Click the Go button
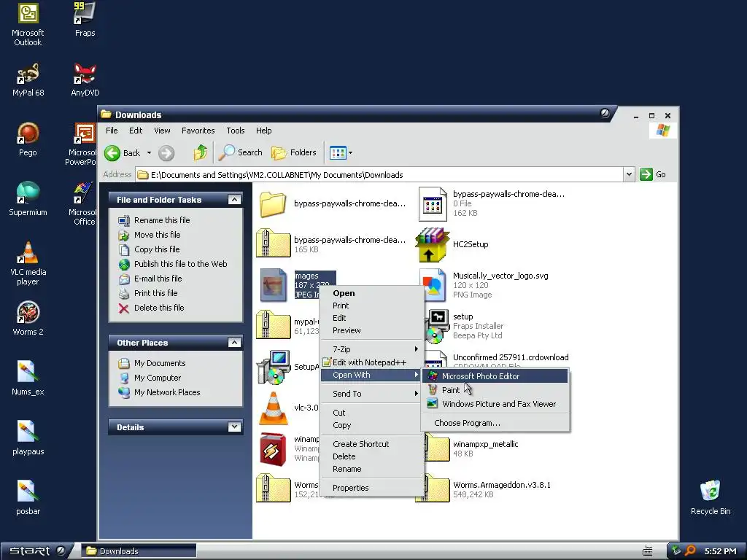747x560 pixels. [x=653, y=174]
